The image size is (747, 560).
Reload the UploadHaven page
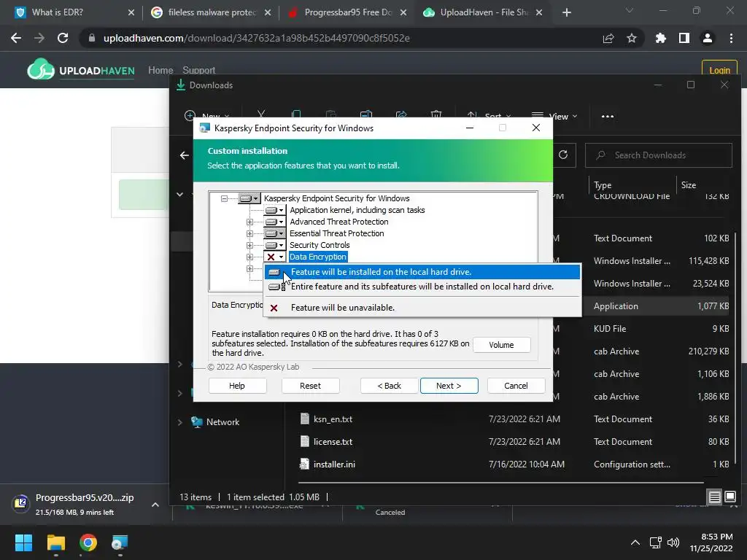coord(63,38)
